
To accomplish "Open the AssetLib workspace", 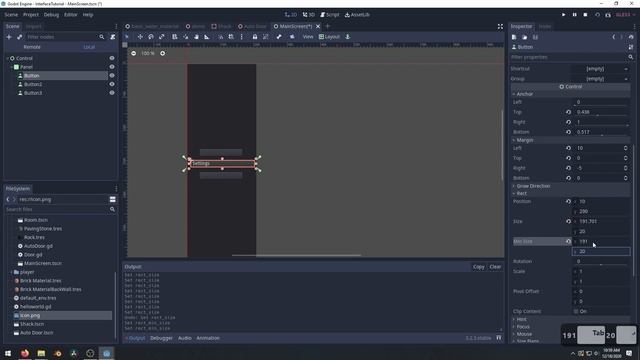I will pyautogui.click(x=357, y=15).
